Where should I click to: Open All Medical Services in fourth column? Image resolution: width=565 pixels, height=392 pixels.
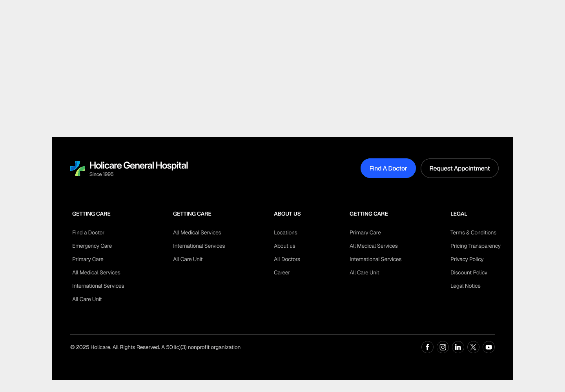pyautogui.click(x=374, y=246)
